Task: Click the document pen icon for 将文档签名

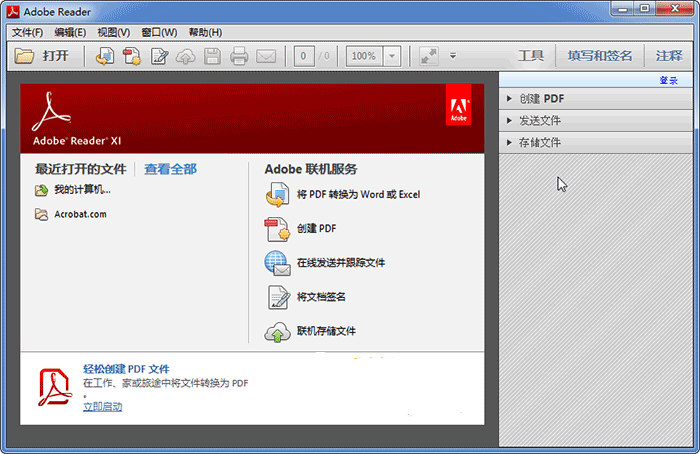Action: [279, 297]
